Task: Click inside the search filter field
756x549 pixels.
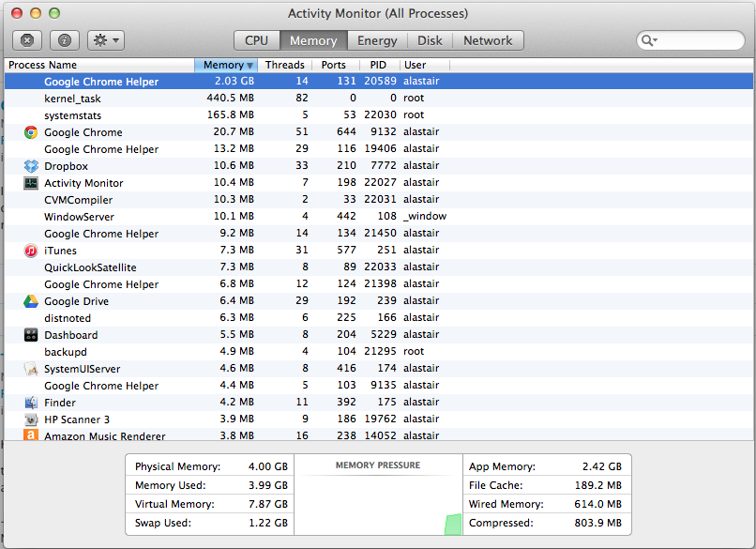Action: click(x=690, y=40)
